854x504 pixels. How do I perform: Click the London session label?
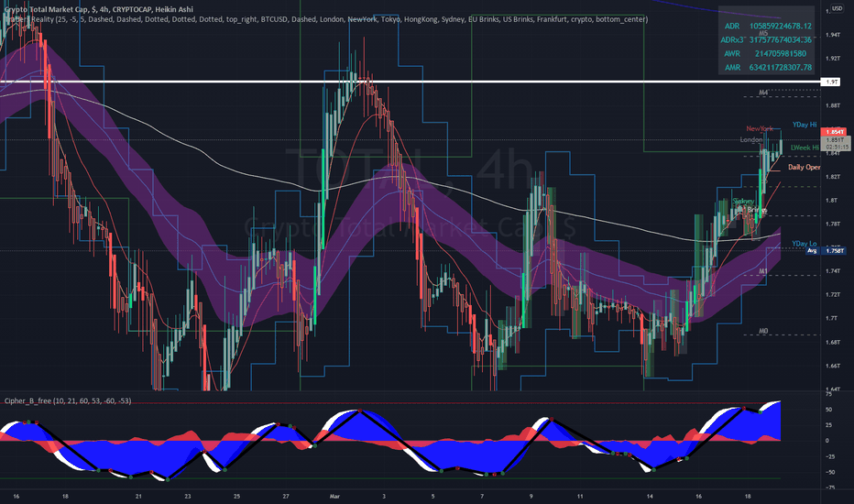[x=751, y=140]
